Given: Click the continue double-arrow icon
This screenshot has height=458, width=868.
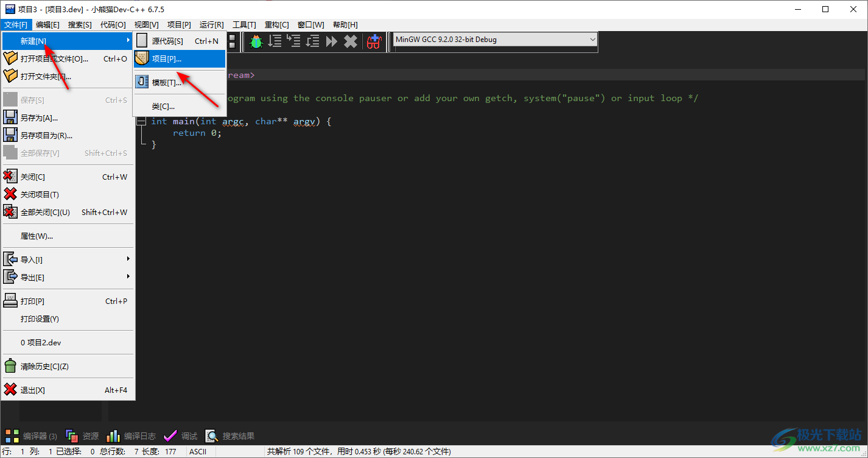Looking at the screenshot, I should [332, 41].
